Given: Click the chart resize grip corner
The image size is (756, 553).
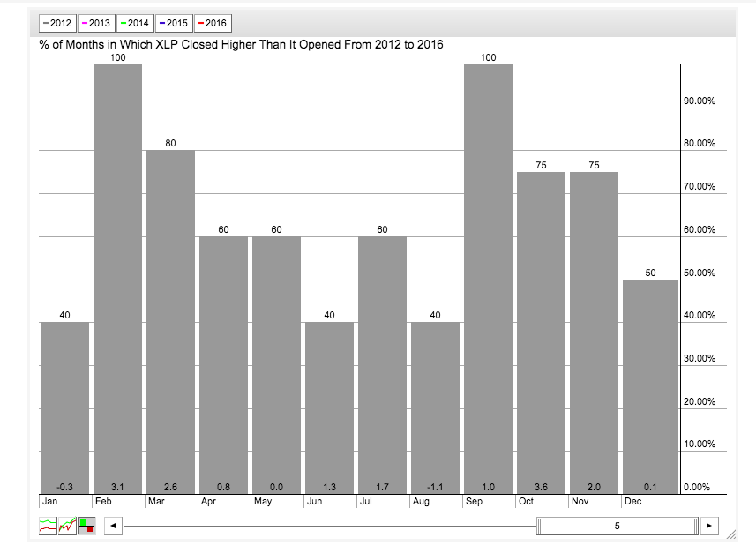Looking at the screenshot, I should pos(731,534).
